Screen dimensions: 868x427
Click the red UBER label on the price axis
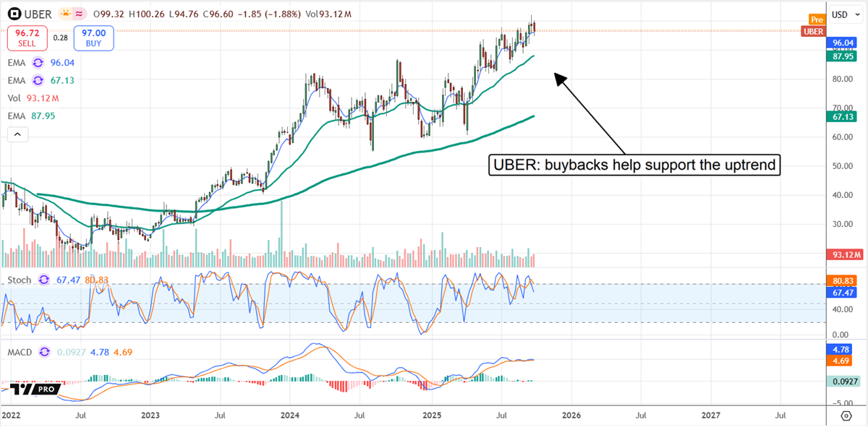pos(814,32)
